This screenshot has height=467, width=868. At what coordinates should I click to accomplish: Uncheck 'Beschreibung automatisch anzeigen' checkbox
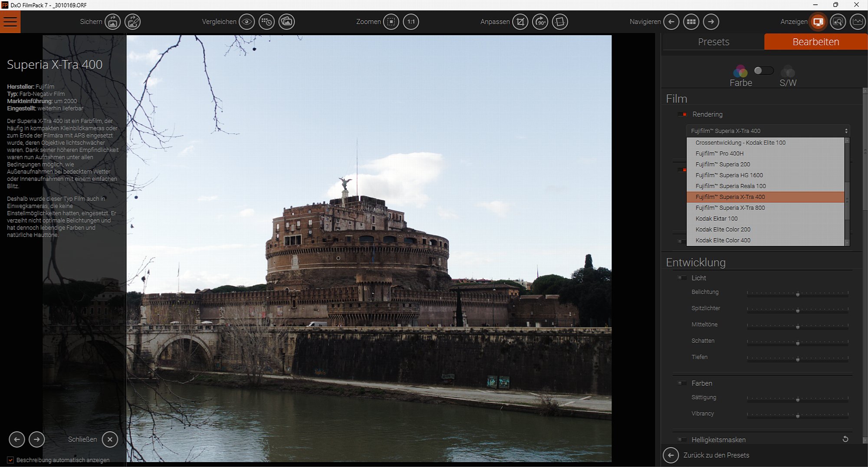coord(10,460)
